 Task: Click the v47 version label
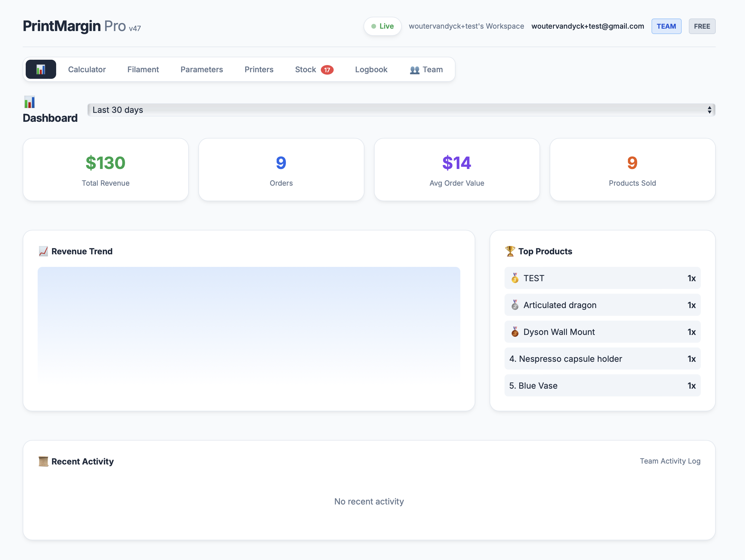[x=135, y=29]
